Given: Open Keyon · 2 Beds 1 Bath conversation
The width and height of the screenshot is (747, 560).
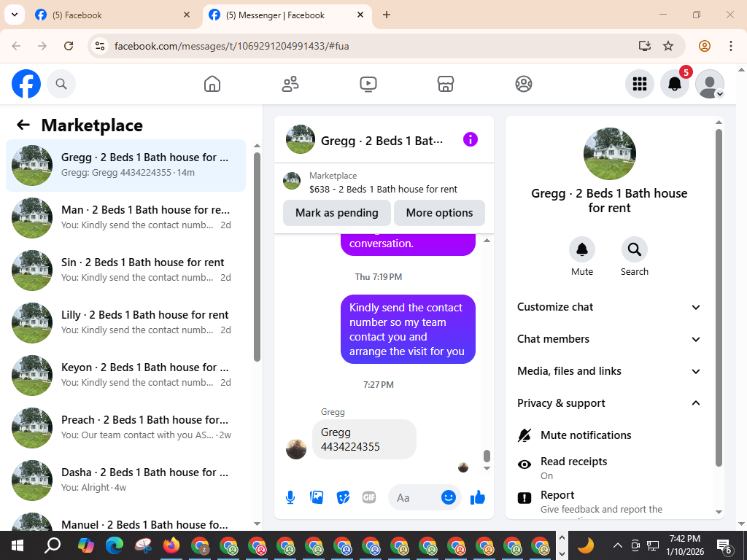Looking at the screenshot, I should pos(125,375).
